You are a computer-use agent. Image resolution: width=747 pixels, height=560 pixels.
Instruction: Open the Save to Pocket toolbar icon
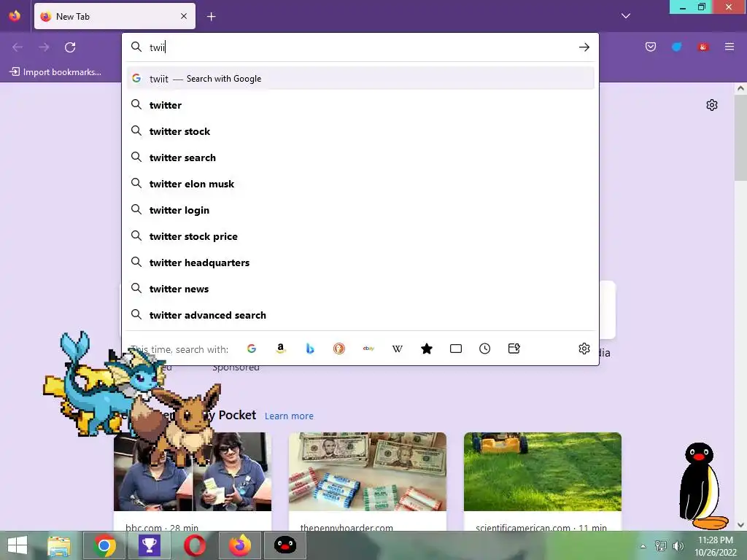pos(650,47)
